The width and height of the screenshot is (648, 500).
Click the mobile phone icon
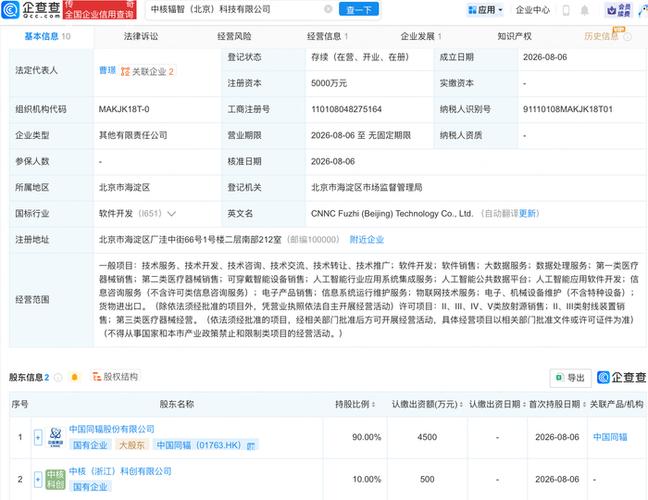[x=566, y=10]
